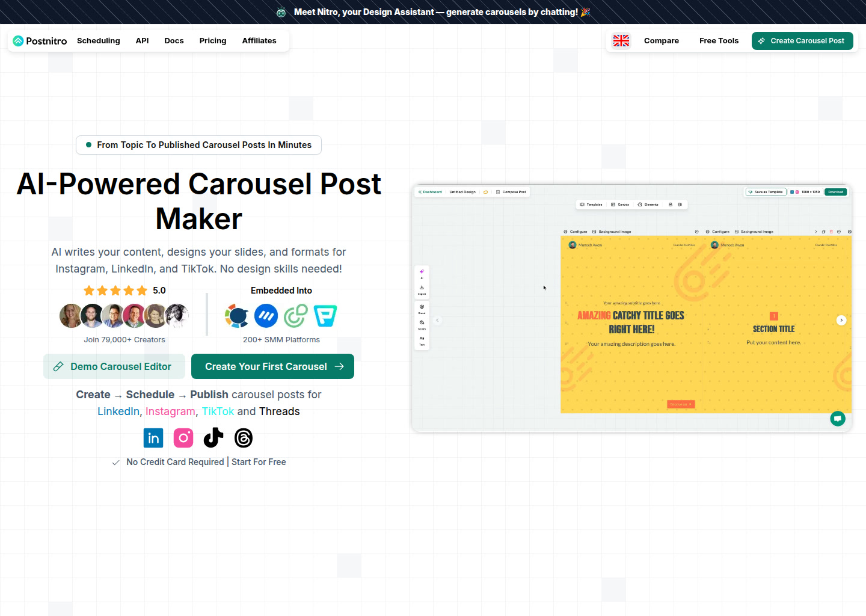Viewport: 866px width, 616px height.
Task: Open the Scheduling menu item
Action: coord(99,41)
